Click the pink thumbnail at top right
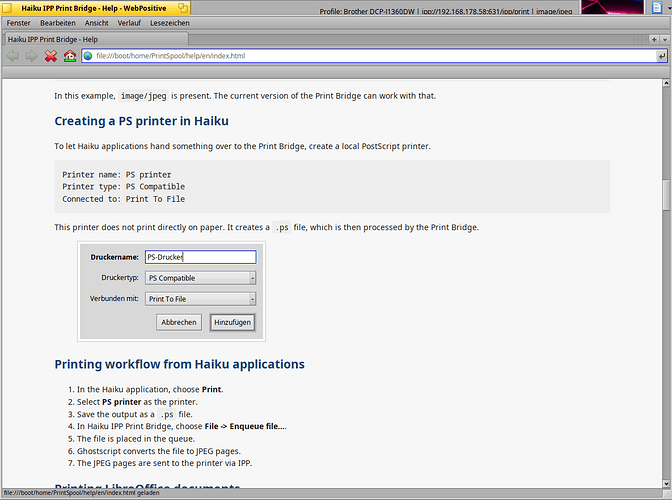Image resolution: width=672 pixels, height=500 pixels. (x=612, y=7)
